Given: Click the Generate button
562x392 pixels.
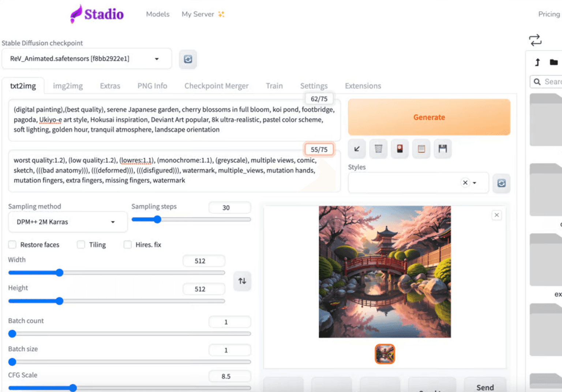Looking at the screenshot, I should (x=429, y=117).
